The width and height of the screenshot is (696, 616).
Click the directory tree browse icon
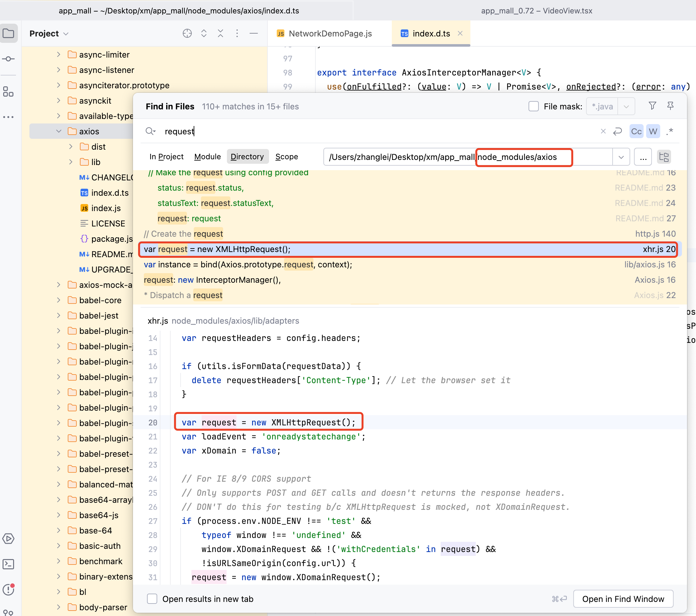[x=664, y=157]
